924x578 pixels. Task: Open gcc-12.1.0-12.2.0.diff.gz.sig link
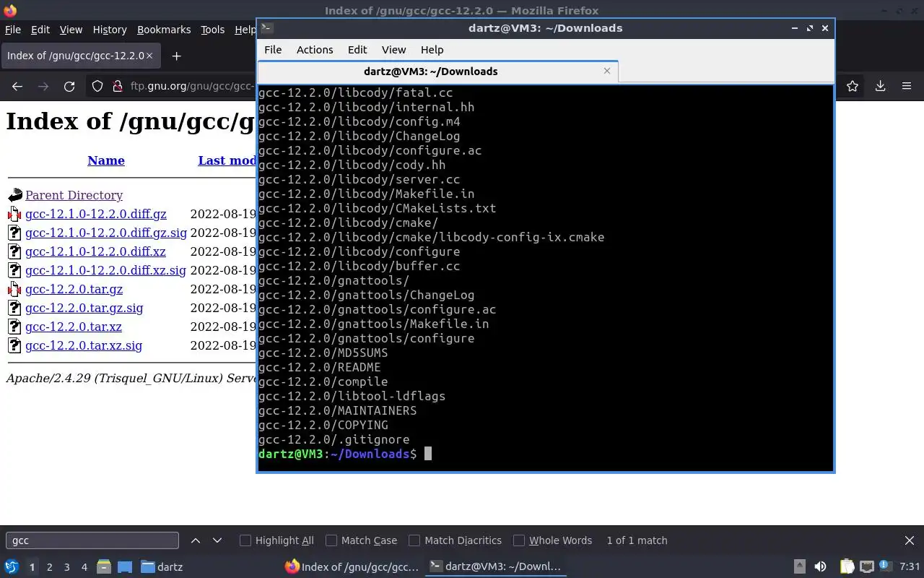[106, 233]
